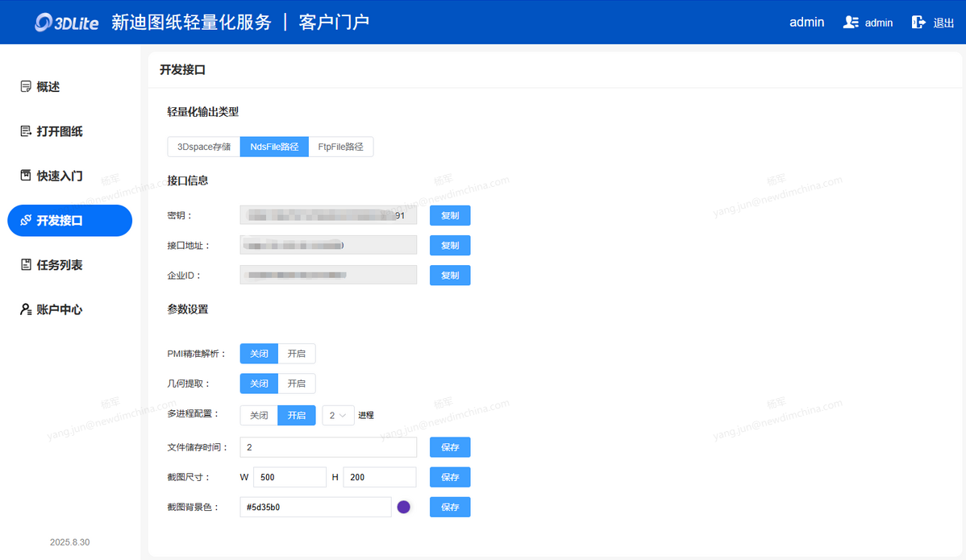The width and height of the screenshot is (966, 560).
Task: Click the admin user profile icon
Action: pyautogui.click(x=851, y=23)
